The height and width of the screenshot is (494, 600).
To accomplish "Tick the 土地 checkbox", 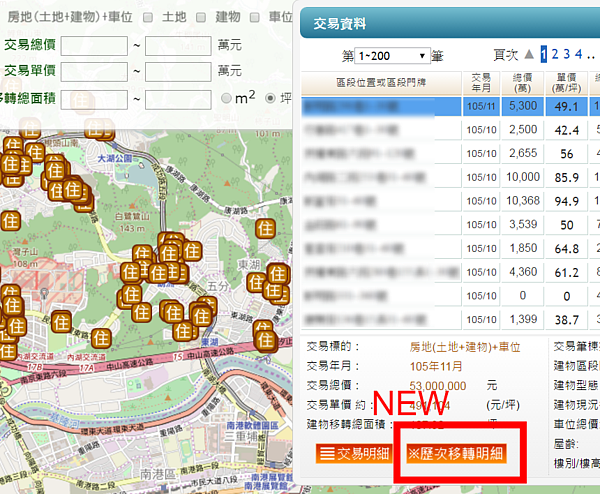I will (x=148, y=18).
